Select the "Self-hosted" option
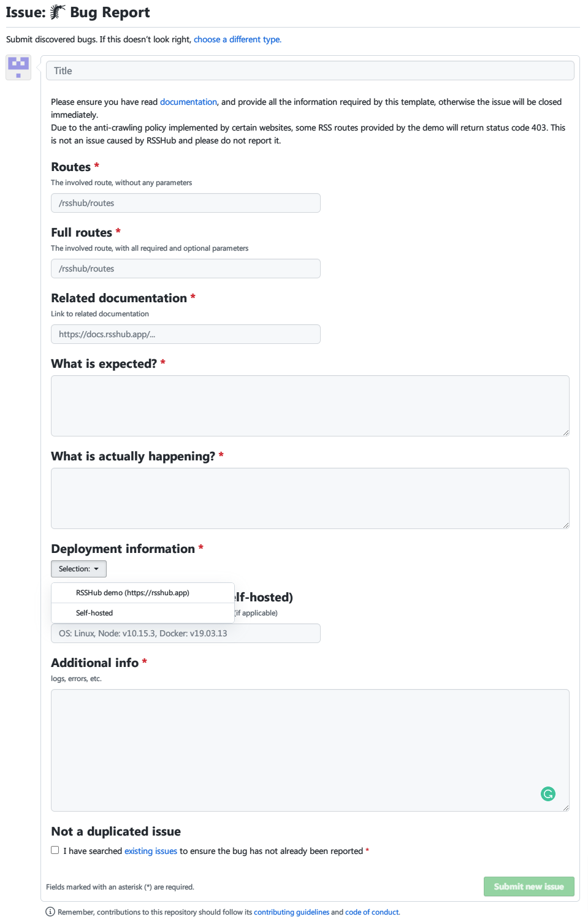Image resolution: width=588 pixels, height=922 pixels. point(94,612)
